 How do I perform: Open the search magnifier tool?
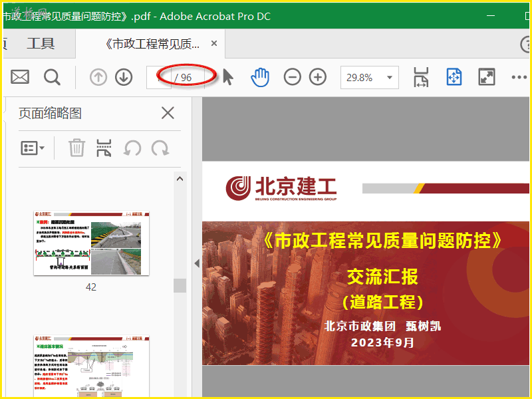pyautogui.click(x=52, y=77)
